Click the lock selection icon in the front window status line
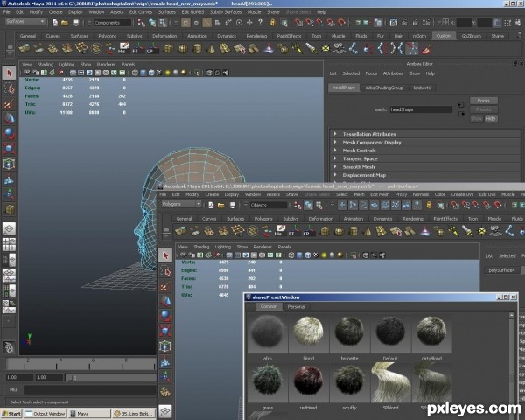The height and width of the screenshot is (420, 525). pyautogui.click(x=429, y=205)
